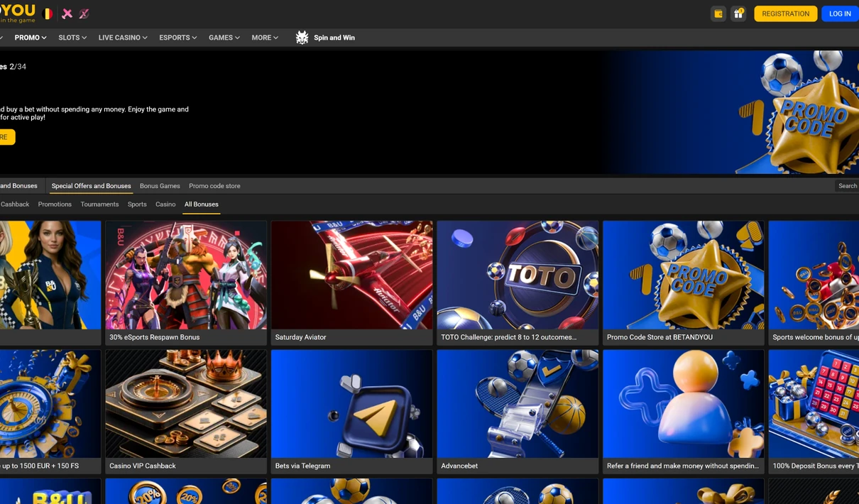Filter bonuses by Cashback

click(x=15, y=204)
